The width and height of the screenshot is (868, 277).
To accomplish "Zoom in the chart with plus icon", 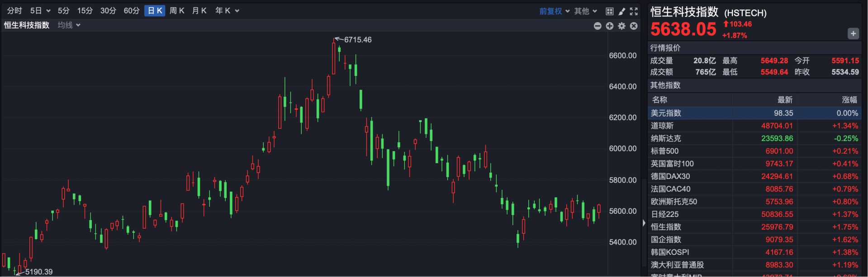I will point(610,26).
